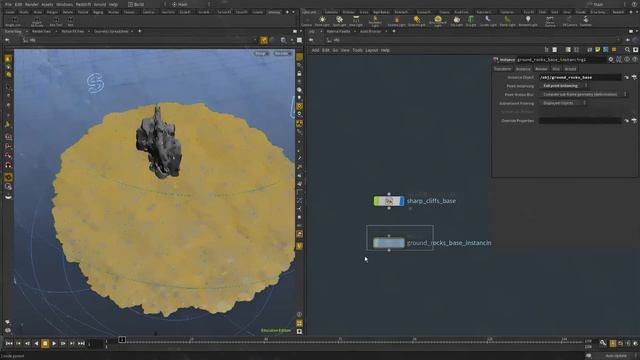Click play backward button on timeline
Viewport: 640px width, 360px height.
(x=36, y=344)
